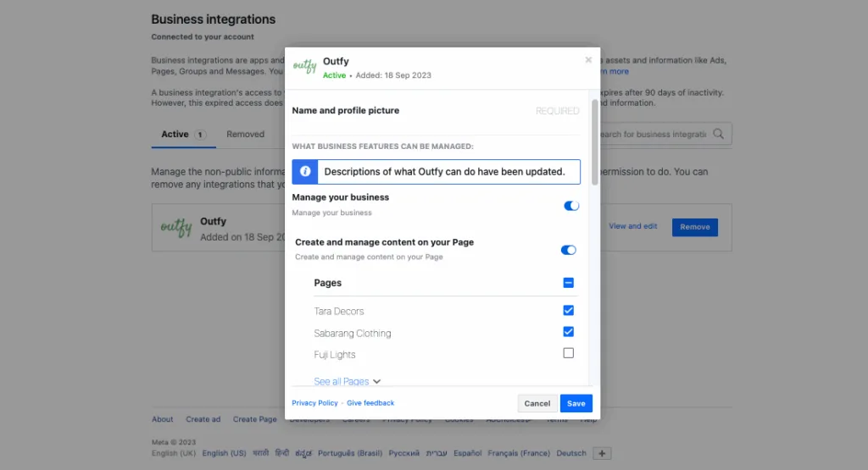Click the search magnifier icon
Viewport: 868px width, 470px height.
[x=719, y=134]
